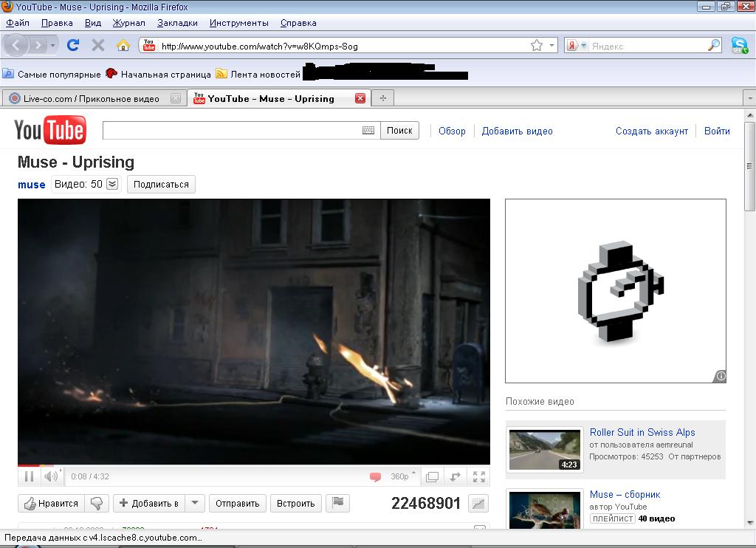Switch player to fullscreen mode

coord(479,476)
